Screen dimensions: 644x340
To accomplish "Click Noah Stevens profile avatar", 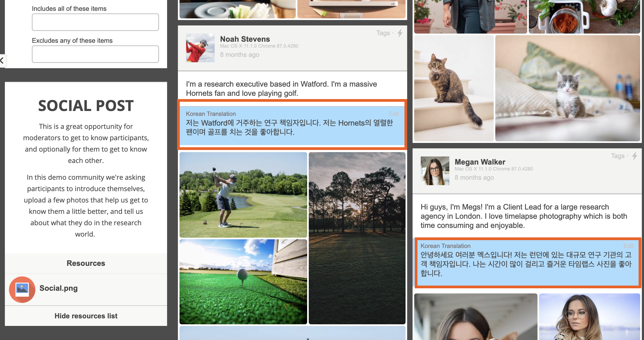I will click(x=200, y=48).
